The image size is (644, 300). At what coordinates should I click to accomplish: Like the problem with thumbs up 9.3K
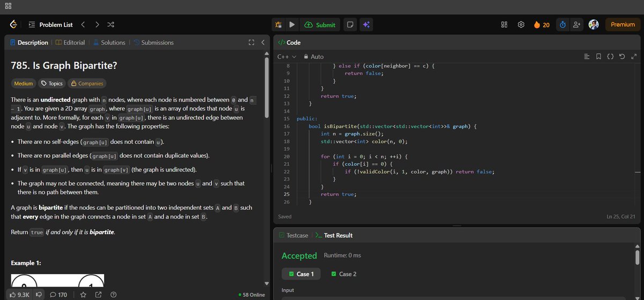coord(20,295)
